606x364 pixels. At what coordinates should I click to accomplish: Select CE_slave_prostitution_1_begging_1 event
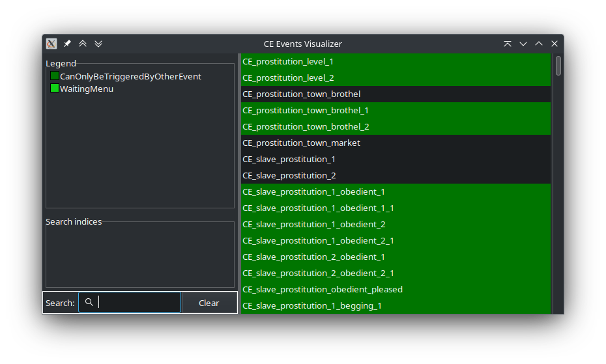pyautogui.click(x=312, y=305)
